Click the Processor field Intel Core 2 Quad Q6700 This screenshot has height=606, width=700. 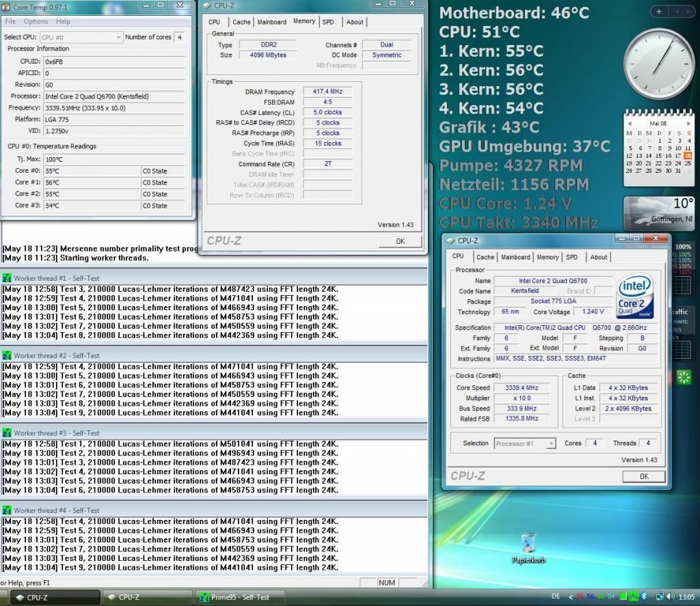click(114, 96)
